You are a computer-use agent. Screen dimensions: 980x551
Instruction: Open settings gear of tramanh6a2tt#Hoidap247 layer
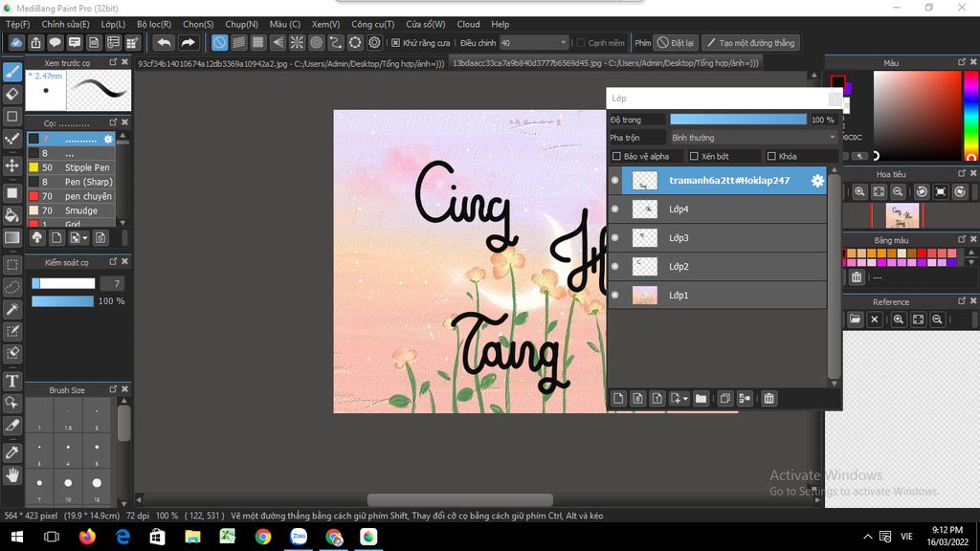[x=817, y=181]
